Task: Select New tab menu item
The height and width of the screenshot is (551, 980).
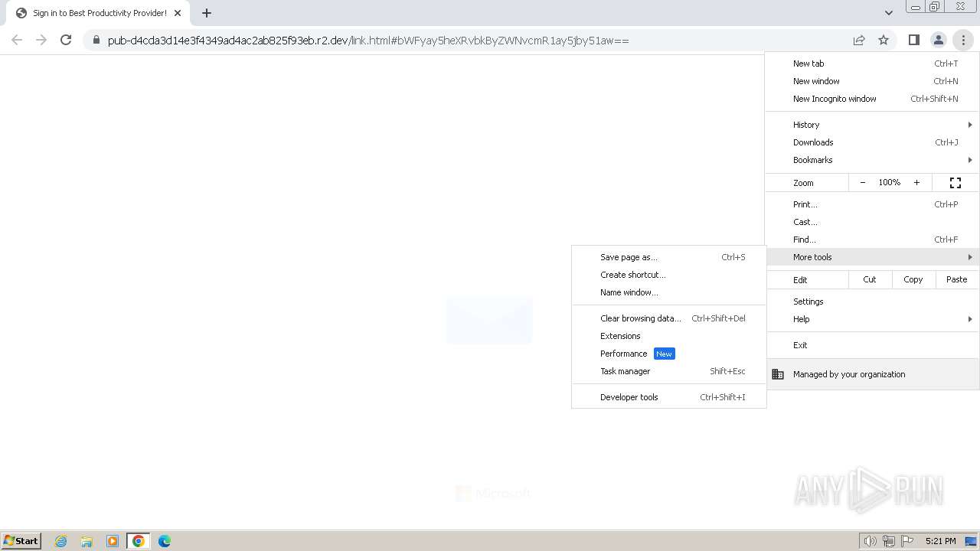Action: pos(872,64)
